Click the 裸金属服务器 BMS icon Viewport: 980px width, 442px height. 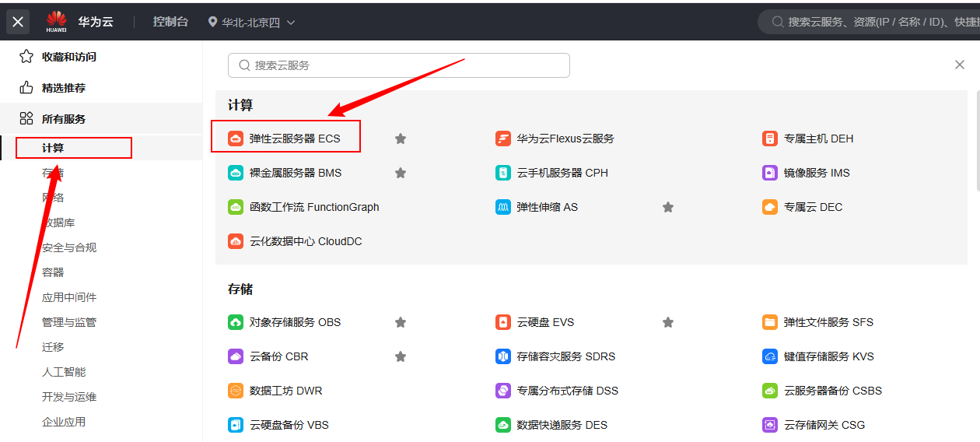pos(236,173)
